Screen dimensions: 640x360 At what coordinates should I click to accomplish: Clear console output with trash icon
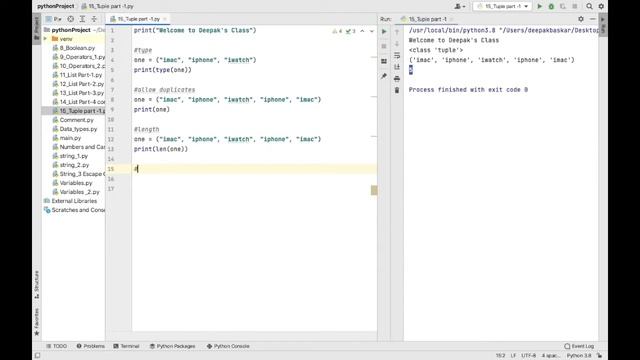click(x=397, y=90)
